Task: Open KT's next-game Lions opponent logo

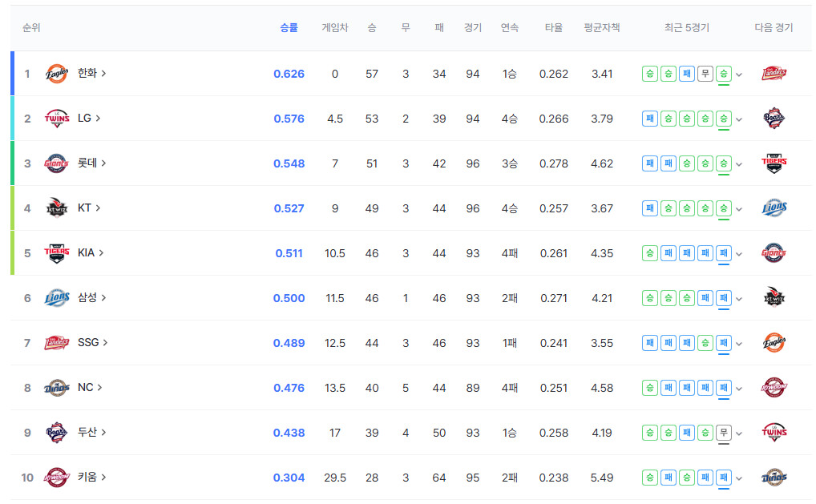Action: coord(774,208)
